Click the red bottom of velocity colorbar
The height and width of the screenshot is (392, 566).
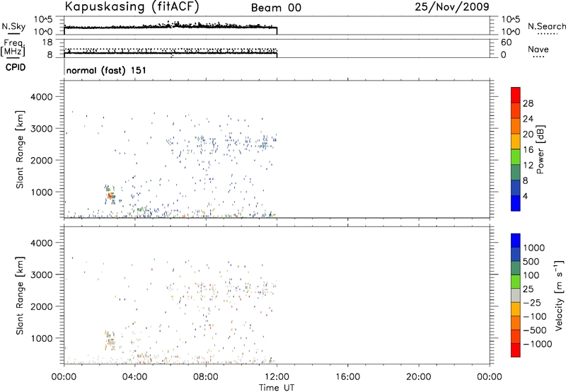(516, 350)
